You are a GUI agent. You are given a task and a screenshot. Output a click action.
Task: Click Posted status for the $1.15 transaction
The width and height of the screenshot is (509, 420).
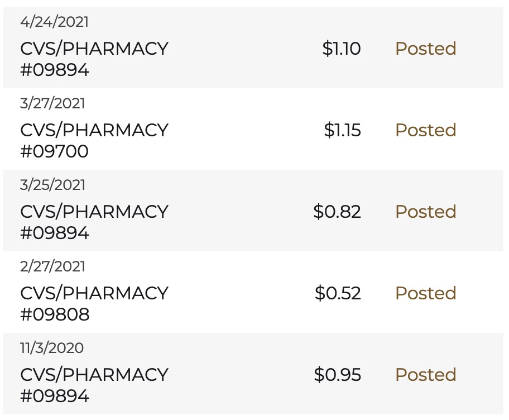(x=425, y=130)
